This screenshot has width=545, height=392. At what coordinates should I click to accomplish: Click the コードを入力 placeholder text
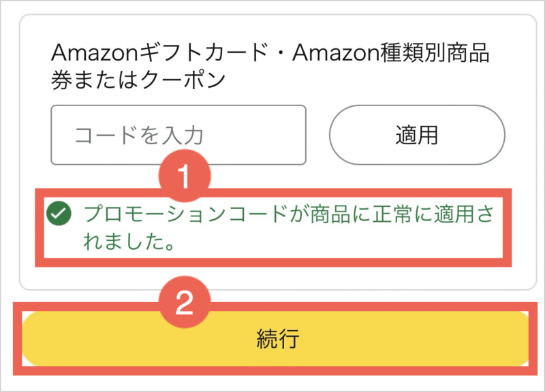[x=139, y=135]
